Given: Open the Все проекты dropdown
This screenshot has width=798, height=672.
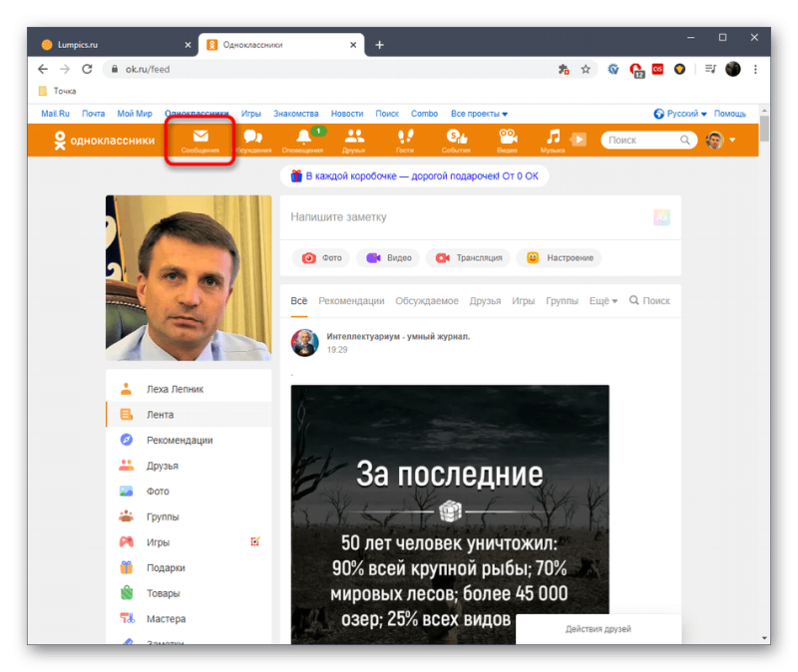Looking at the screenshot, I should pyautogui.click(x=479, y=114).
